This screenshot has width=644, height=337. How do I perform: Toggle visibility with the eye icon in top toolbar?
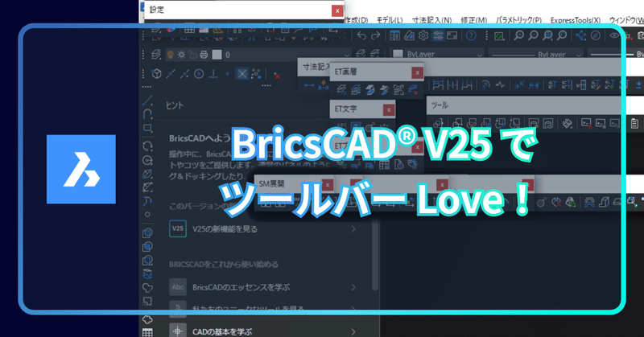614,35
